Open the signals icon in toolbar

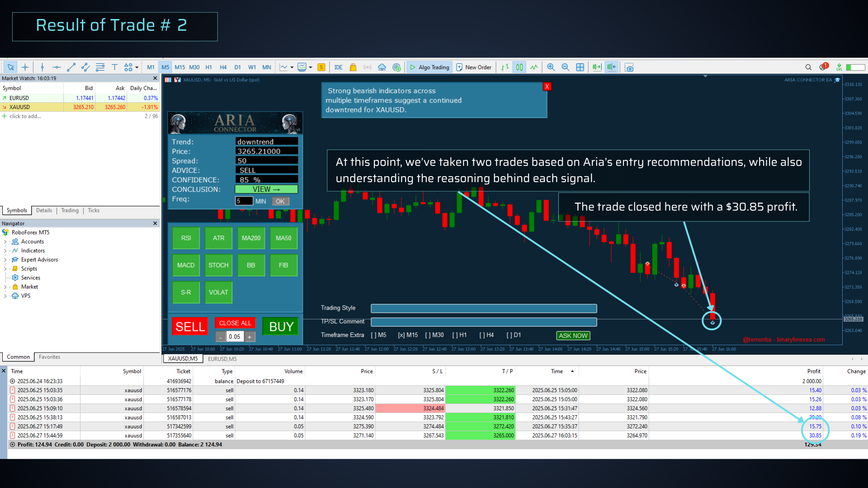[368, 67]
